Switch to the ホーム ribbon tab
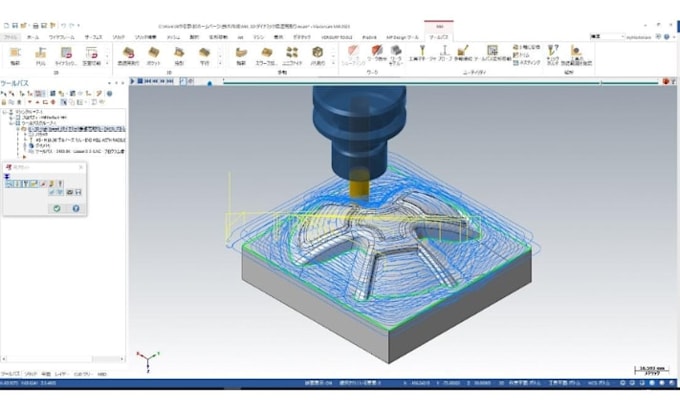680x411 pixels. (x=33, y=38)
